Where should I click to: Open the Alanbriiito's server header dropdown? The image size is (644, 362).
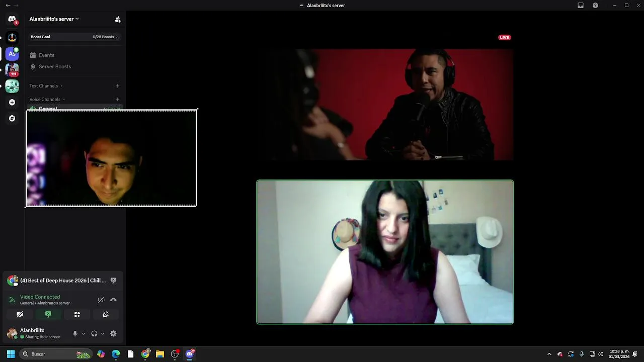click(54, 19)
